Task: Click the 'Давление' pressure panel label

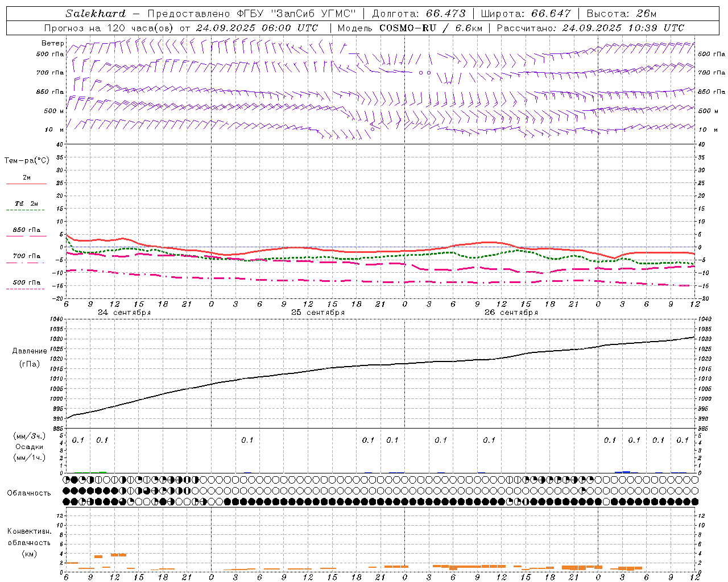Action: [30, 351]
